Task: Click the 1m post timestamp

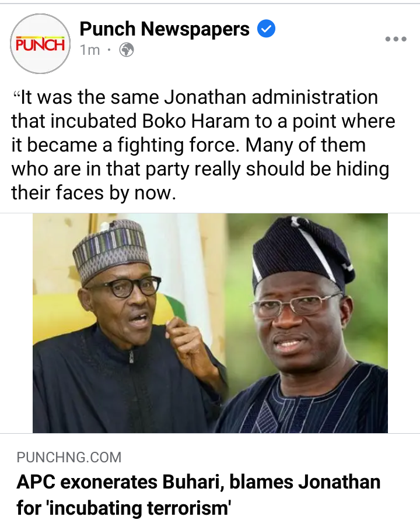Action: 90,50
